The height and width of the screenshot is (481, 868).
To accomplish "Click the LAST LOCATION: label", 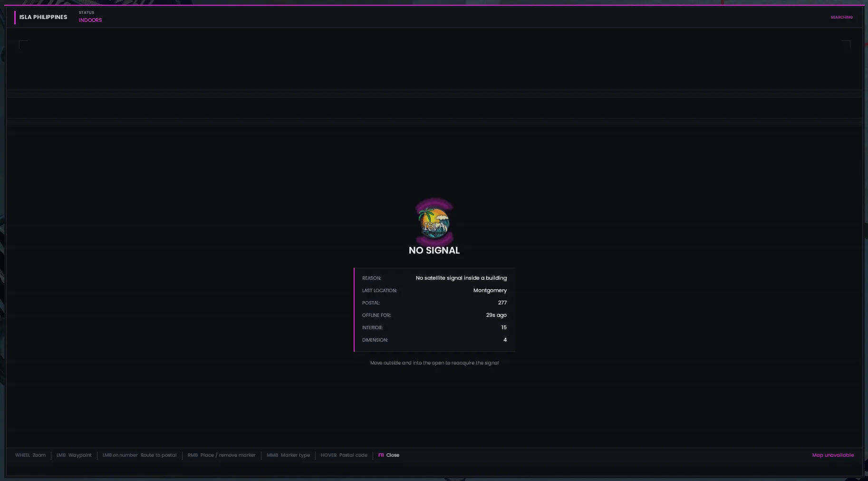I will tap(379, 291).
